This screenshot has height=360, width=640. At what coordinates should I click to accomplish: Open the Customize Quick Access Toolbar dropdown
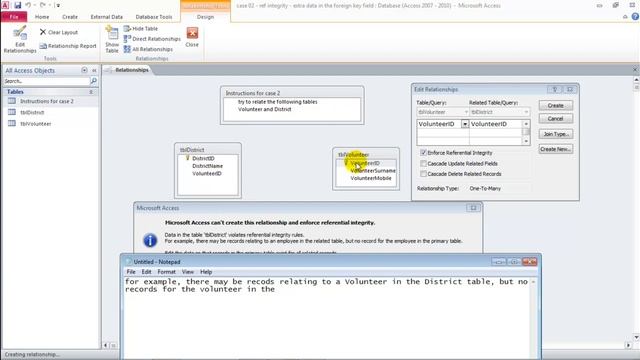pos(58,5)
